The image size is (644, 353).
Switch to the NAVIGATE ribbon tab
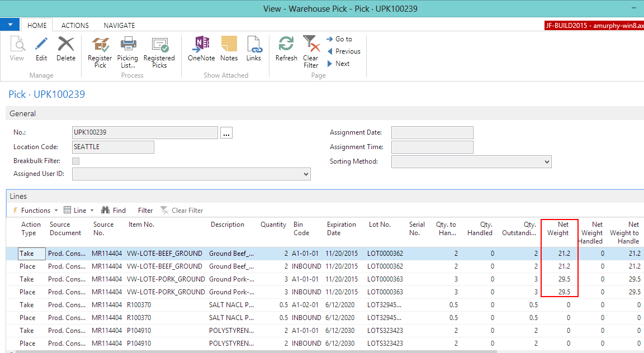tap(119, 25)
